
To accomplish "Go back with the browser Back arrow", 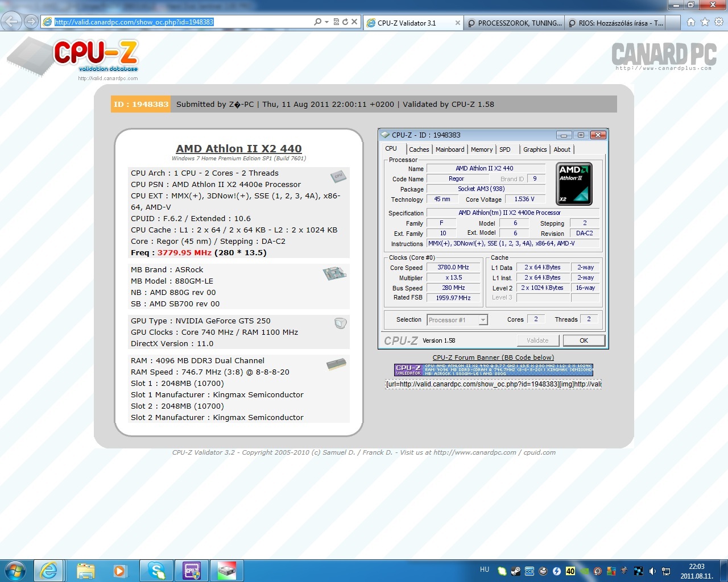I will [11, 22].
